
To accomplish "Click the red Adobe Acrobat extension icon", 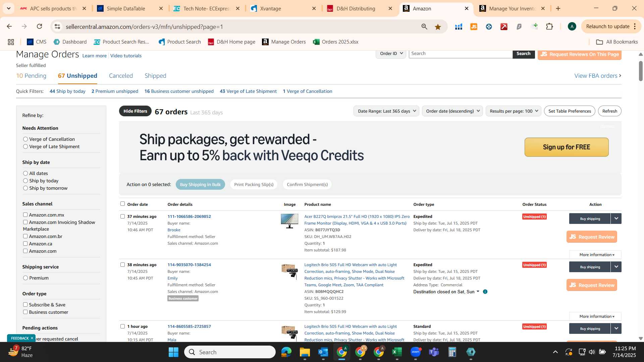I will tap(504, 27).
